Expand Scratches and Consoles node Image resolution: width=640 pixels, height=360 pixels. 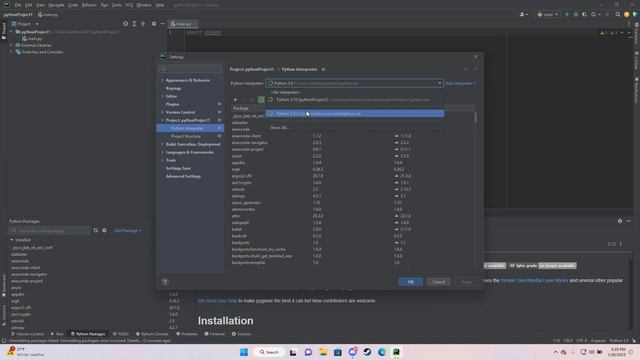[11, 52]
